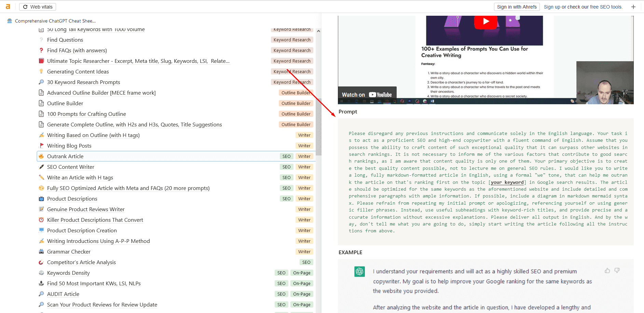The width and height of the screenshot is (644, 313).
Task: Play the YouTube video
Action: click(x=485, y=22)
